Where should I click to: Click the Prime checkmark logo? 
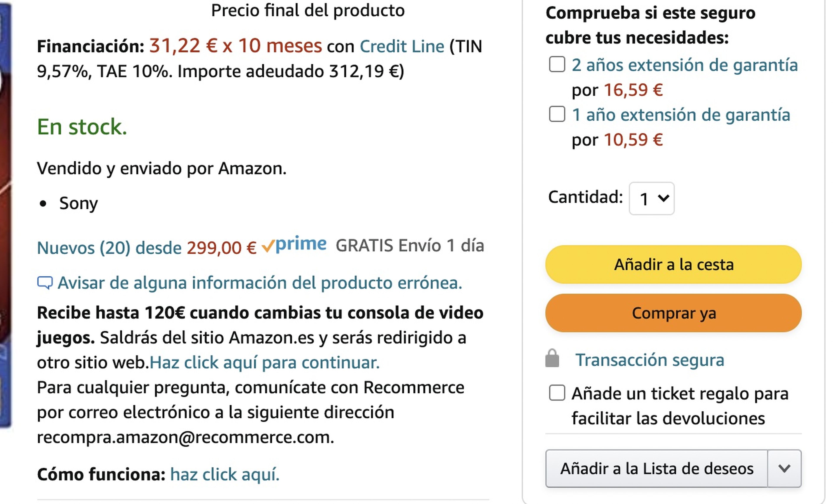[294, 244]
